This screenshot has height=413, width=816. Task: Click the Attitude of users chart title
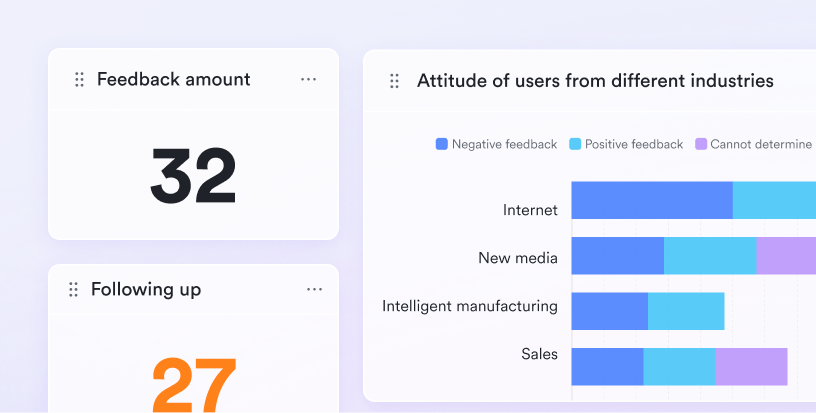click(595, 81)
